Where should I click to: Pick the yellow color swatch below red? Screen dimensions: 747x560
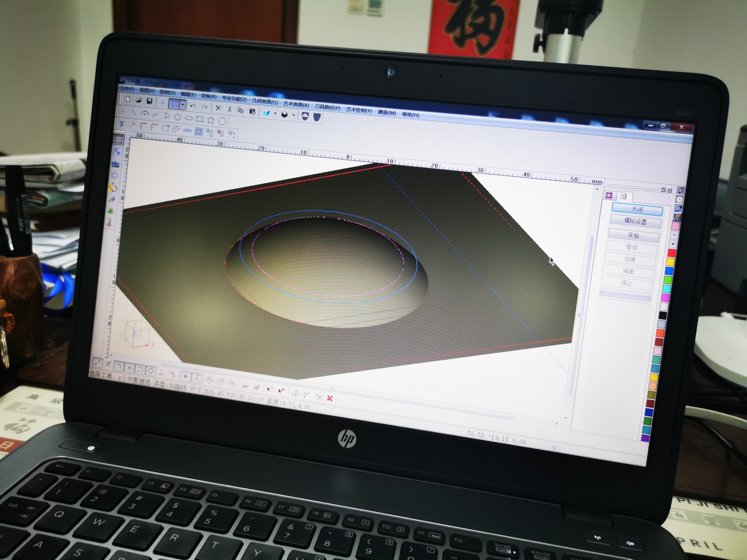click(x=671, y=262)
